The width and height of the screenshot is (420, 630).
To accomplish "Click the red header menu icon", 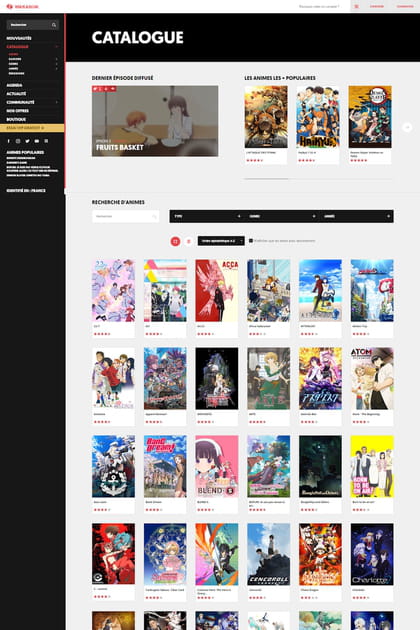I will [x=356, y=6].
